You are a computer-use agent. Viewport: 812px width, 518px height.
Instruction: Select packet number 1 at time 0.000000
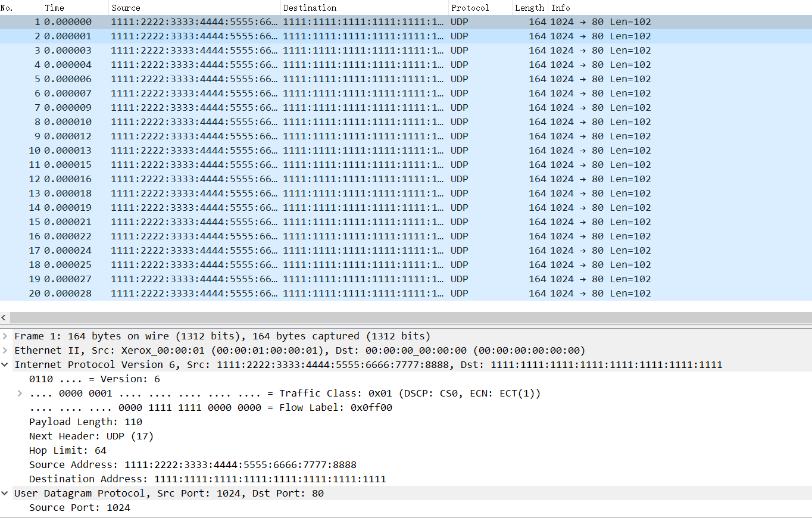pyautogui.click(x=406, y=22)
